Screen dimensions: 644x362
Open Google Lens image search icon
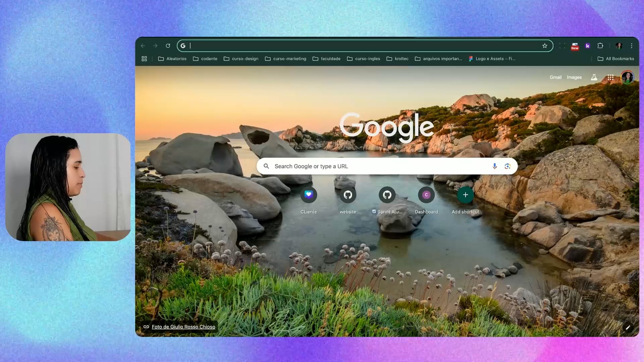[x=507, y=166]
